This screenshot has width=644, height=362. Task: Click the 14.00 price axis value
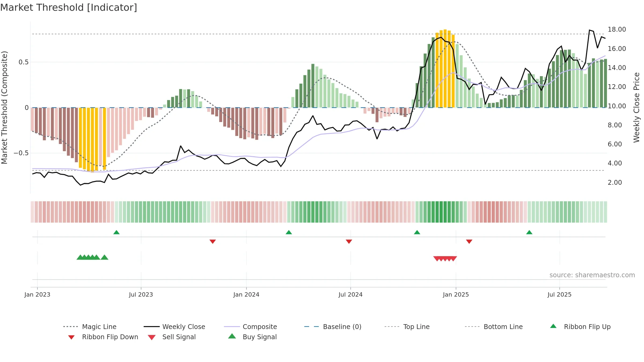[617, 68]
